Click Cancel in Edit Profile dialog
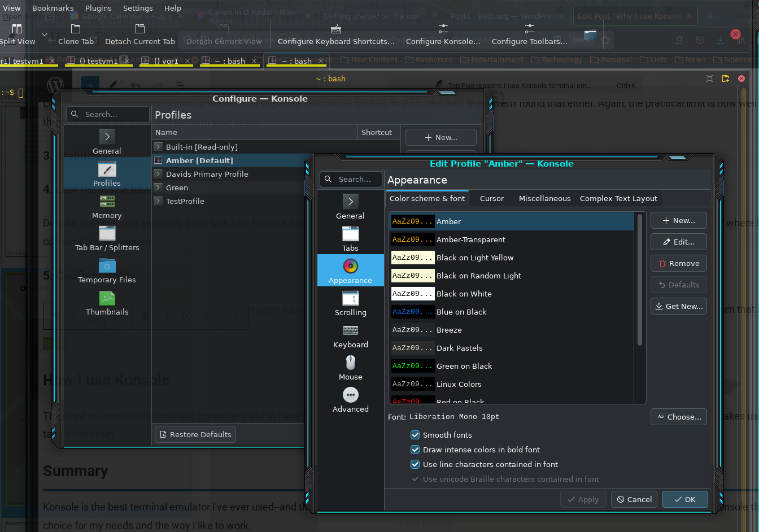The image size is (759, 532). pyautogui.click(x=634, y=500)
